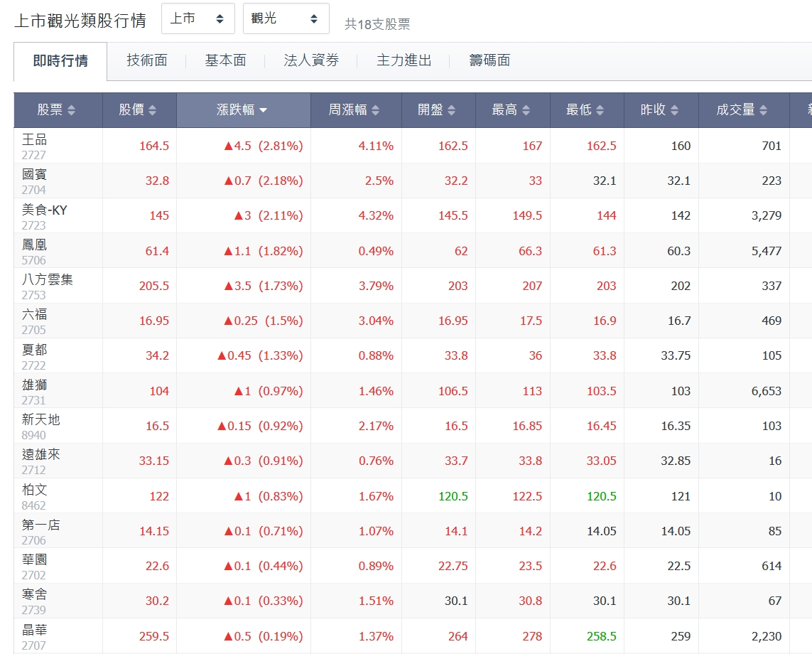Open the 上市 market dropdown
Image resolution: width=812 pixels, height=654 pixels.
tap(197, 18)
